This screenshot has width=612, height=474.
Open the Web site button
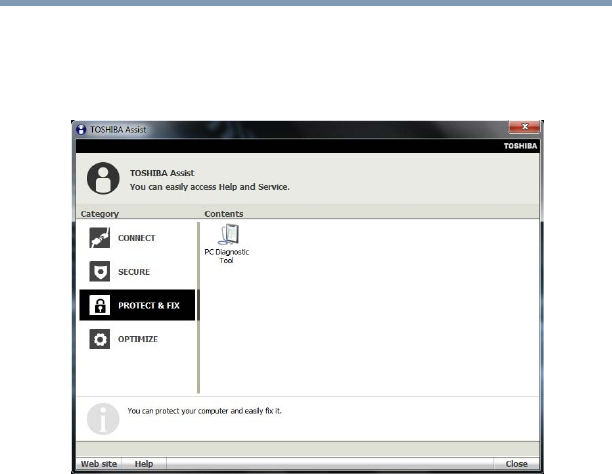point(99,464)
